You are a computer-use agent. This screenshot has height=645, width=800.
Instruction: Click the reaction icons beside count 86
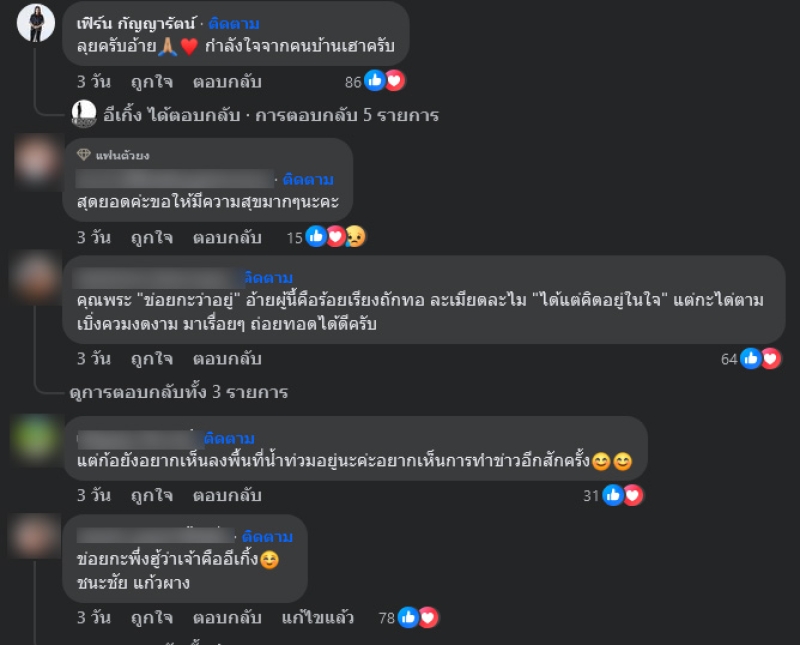tap(385, 81)
